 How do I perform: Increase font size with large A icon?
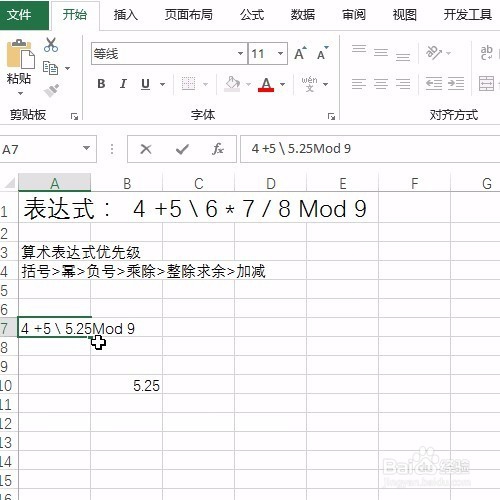300,53
